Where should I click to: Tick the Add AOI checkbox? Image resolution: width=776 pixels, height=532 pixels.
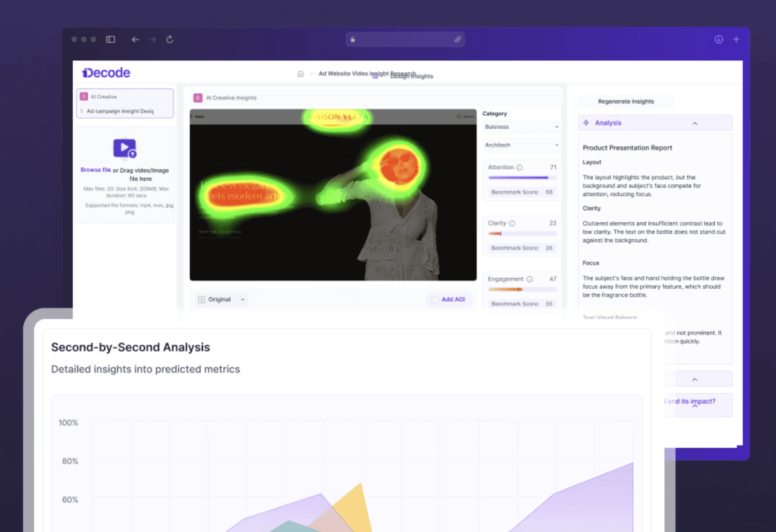click(435, 299)
